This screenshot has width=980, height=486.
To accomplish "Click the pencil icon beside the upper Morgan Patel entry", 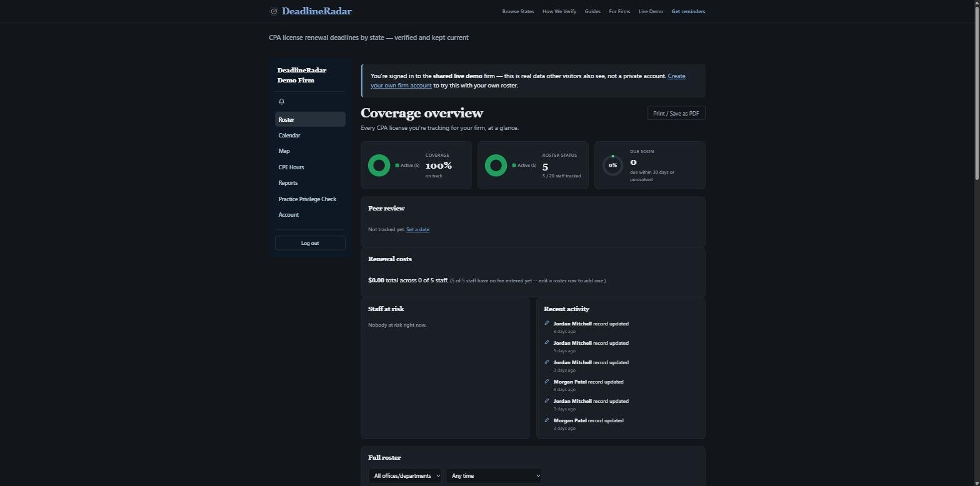I will (x=547, y=381).
